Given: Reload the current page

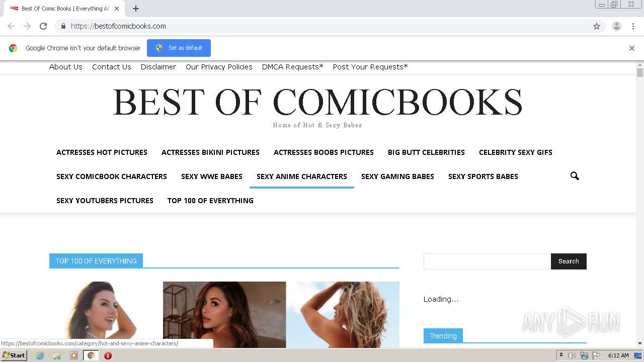Looking at the screenshot, I should point(43,26).
